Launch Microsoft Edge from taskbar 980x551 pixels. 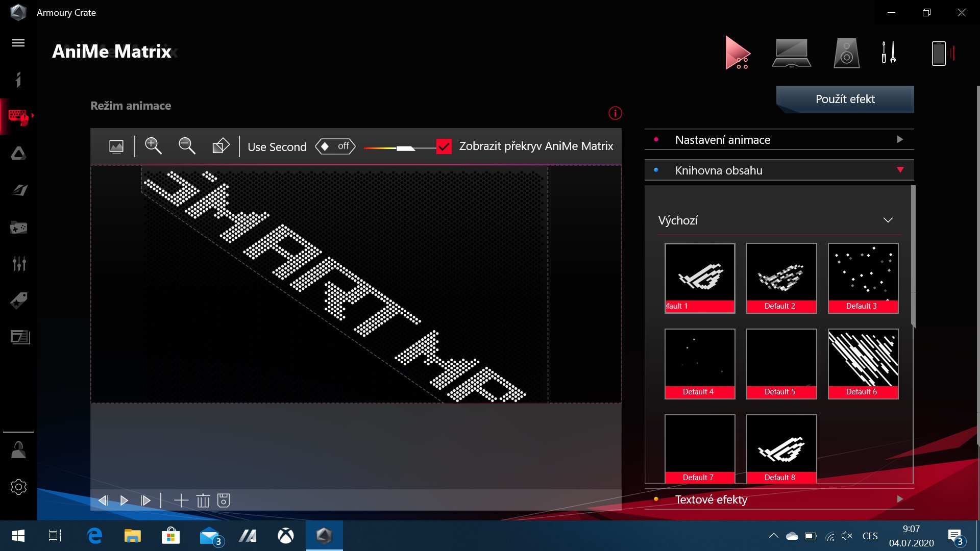(x=94, y=536)
